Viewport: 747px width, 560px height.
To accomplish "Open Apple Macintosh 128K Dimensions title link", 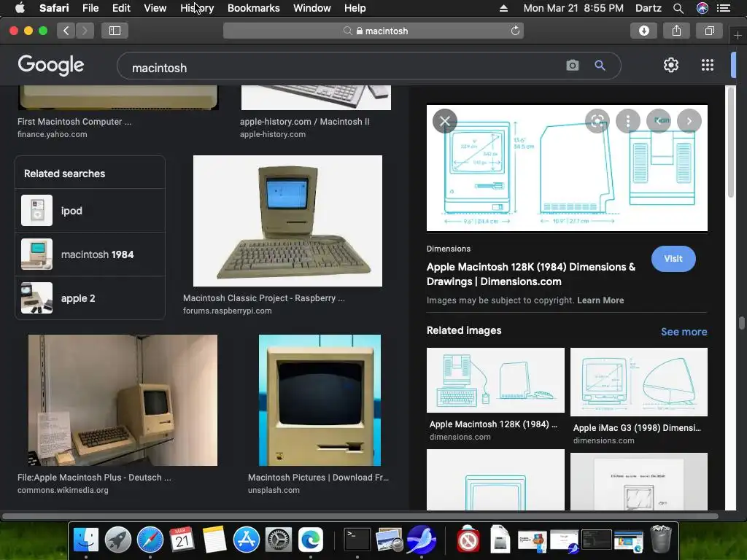I will [x=531, y=274].
